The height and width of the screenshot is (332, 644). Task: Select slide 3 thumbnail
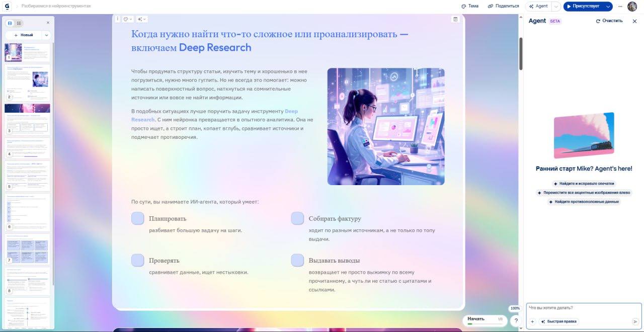[28, 119]
